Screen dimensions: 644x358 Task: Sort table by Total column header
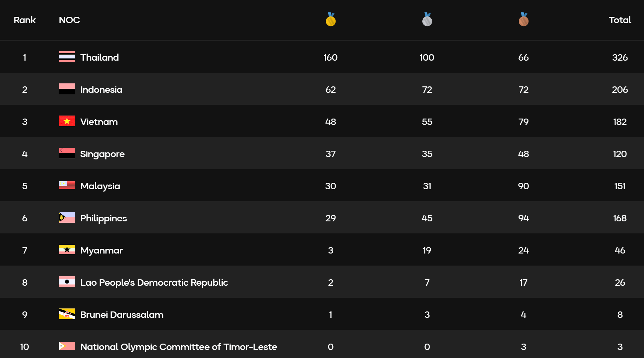click(x=620, y=20)
